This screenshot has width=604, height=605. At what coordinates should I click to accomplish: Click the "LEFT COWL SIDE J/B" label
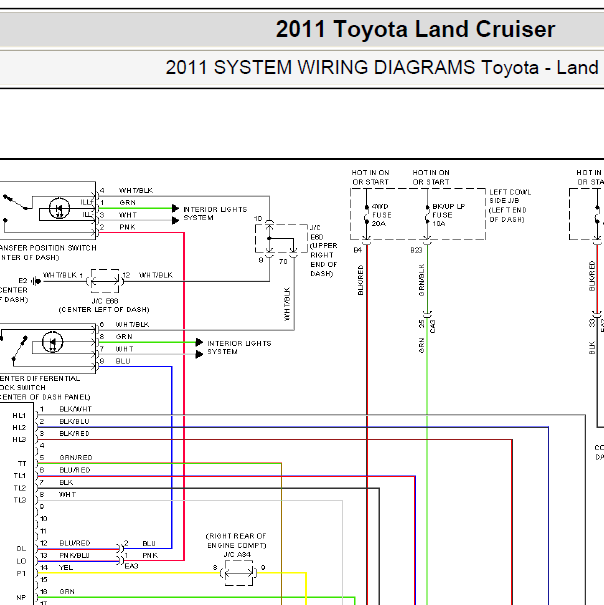pos(510,196)
